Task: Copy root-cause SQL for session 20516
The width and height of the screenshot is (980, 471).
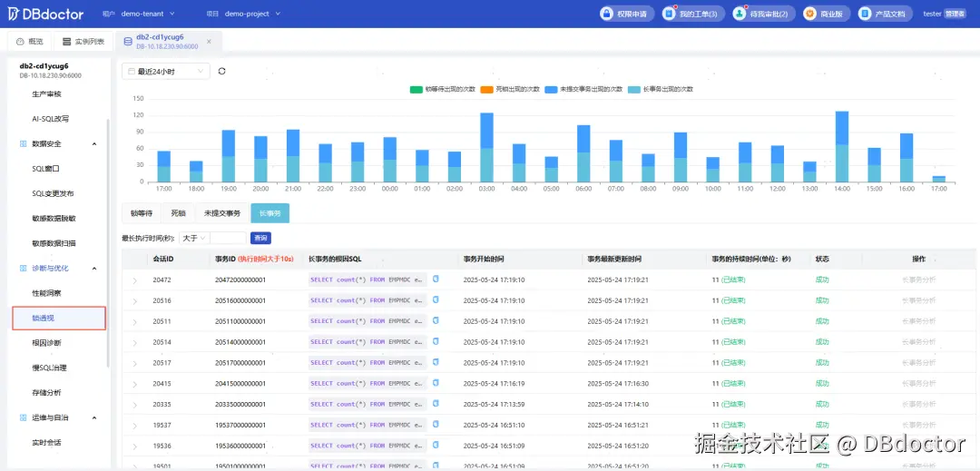Action: point(436,299)
